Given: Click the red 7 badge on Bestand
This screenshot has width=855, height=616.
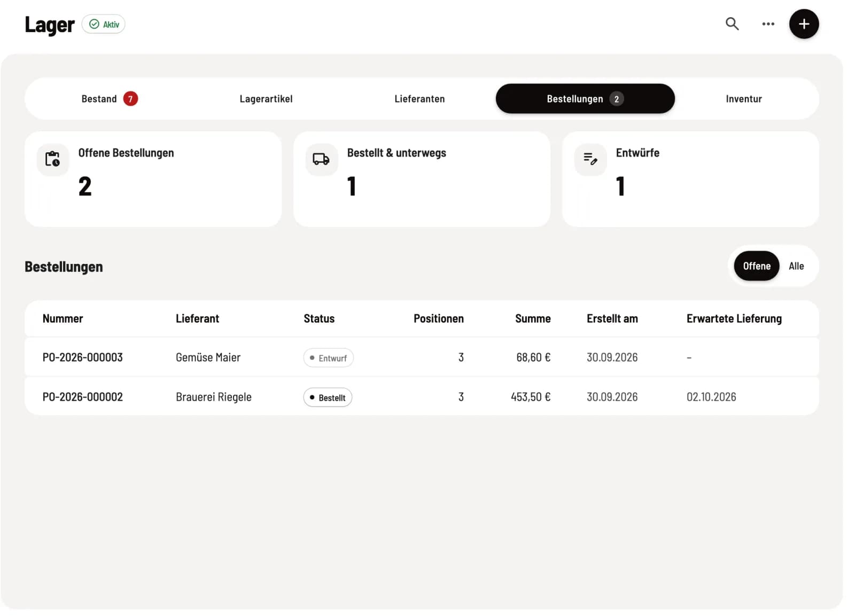Looking at the screenshot, I should coord(130,99).
